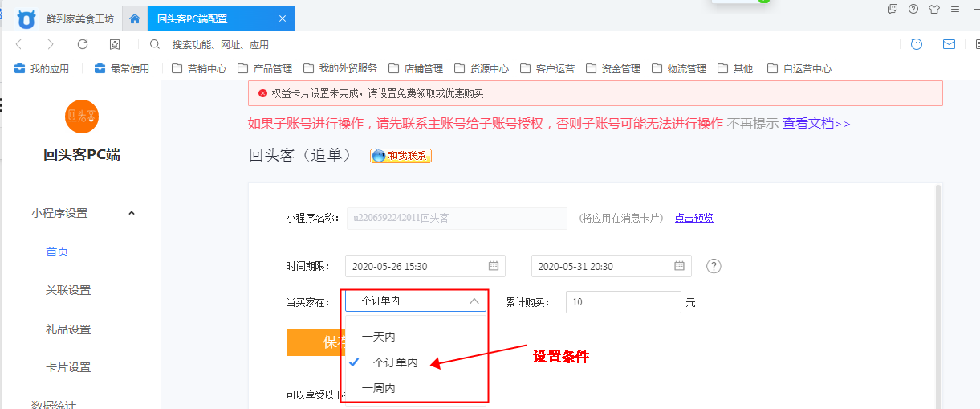Viewport: 980px width, 409px height.
Task: Click the help icon beside time range
Action: (714, 266)
